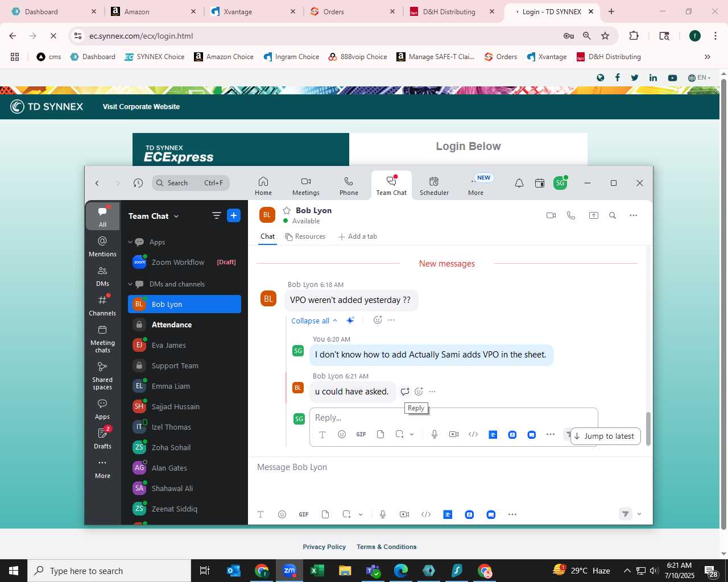This screenshot has width=728, height=582.
Task: Collapse all thread replies
Action: click(x=314, y=321)
